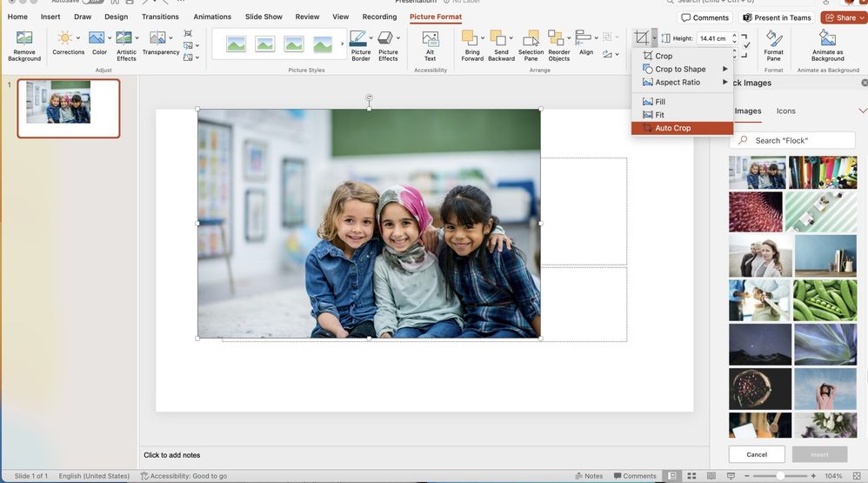Select the green peas stock image
Viewport: 868px width, 483px height.
point(825,299)
